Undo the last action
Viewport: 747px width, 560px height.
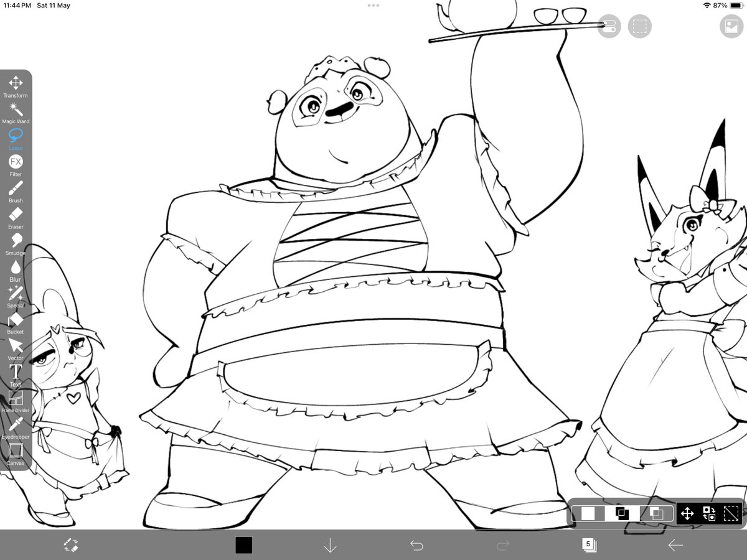[416, 546]
